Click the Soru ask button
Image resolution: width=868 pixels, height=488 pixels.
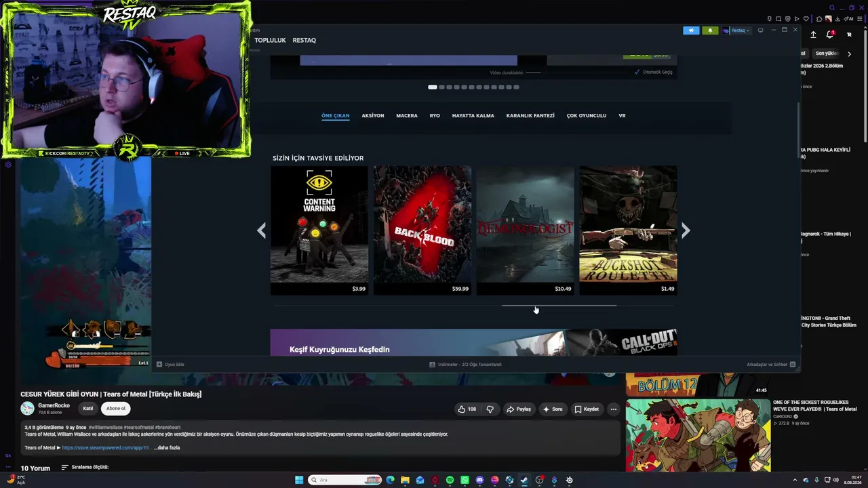pos(553,409)
